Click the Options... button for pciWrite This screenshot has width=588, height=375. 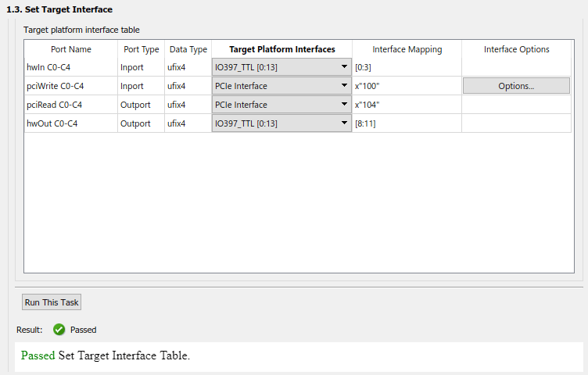[x=516, y=86]
